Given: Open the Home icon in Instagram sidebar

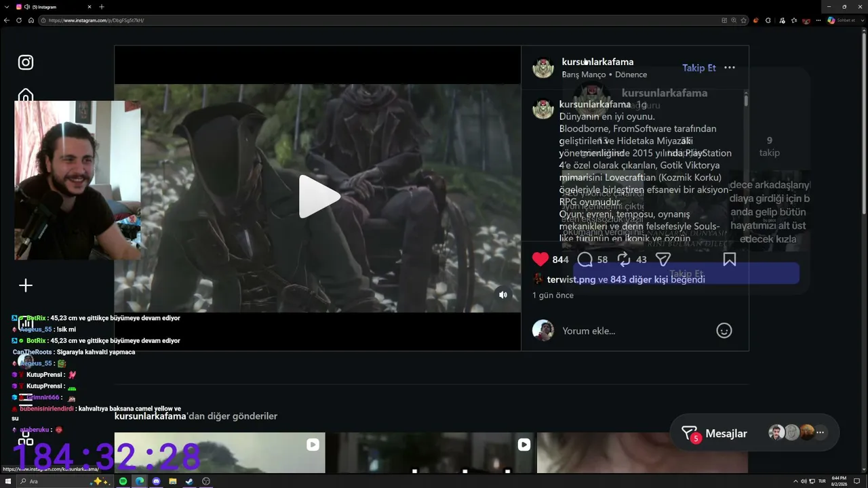Looking at the screenshot, I should 26,95.
